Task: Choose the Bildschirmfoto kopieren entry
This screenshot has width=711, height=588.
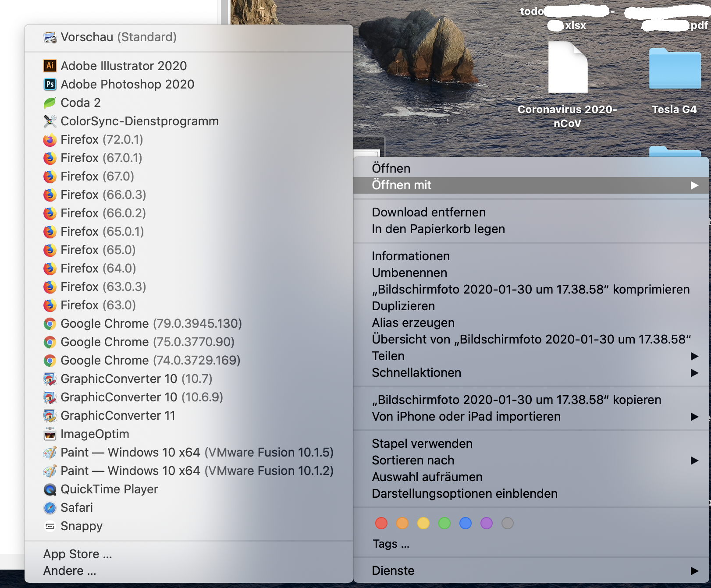Action: [531, 400]
